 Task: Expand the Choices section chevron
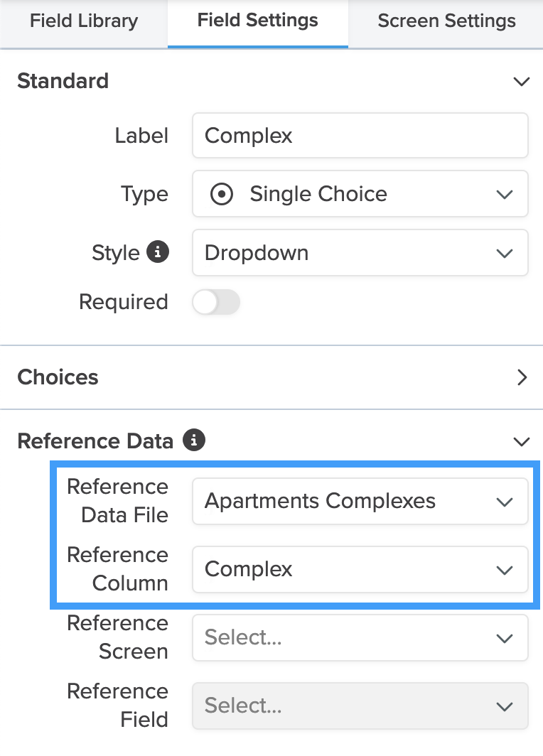tap(522, 377)
